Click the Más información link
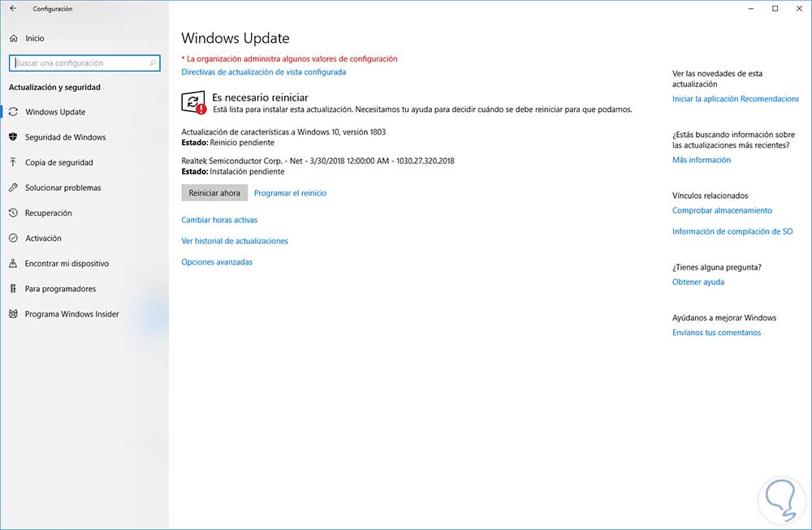This screenshot has width=812, height=530. [x=702, y=160]
